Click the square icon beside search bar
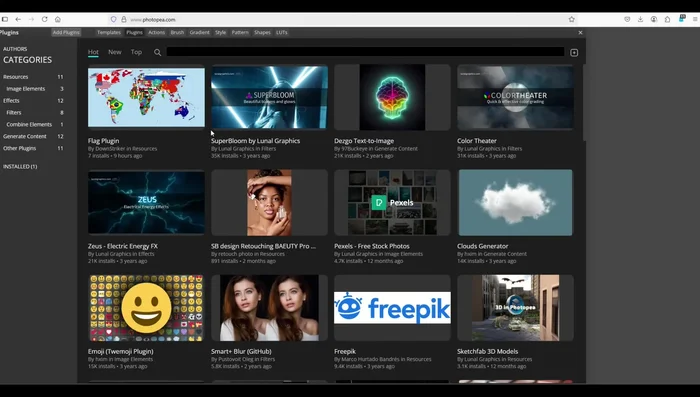The width and height of the screenshot is (700, 397). pos(574,53)
